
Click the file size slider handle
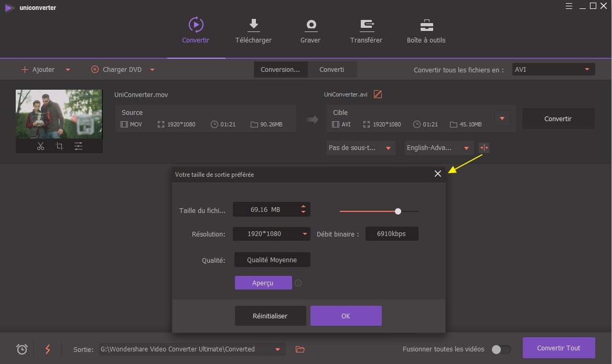tap(398, 211)
